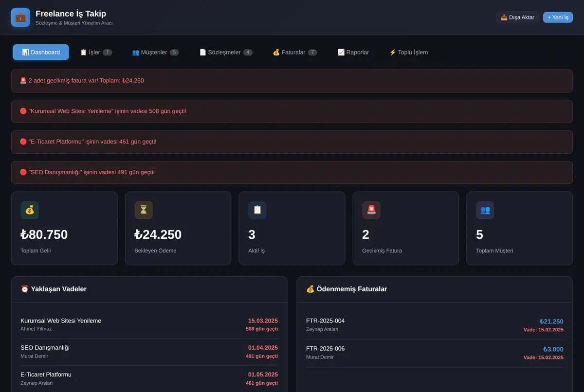The height and width of the screenshot is (392, 584).
Task: Click the money bag icon on Toplam Gelir card
Action: pyautogui.click(x=30, y=210)
